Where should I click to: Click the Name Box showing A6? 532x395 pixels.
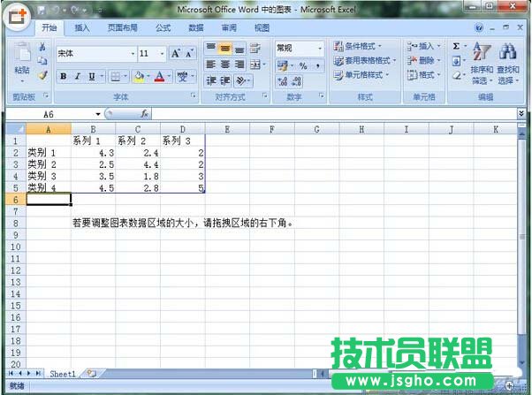49,114
